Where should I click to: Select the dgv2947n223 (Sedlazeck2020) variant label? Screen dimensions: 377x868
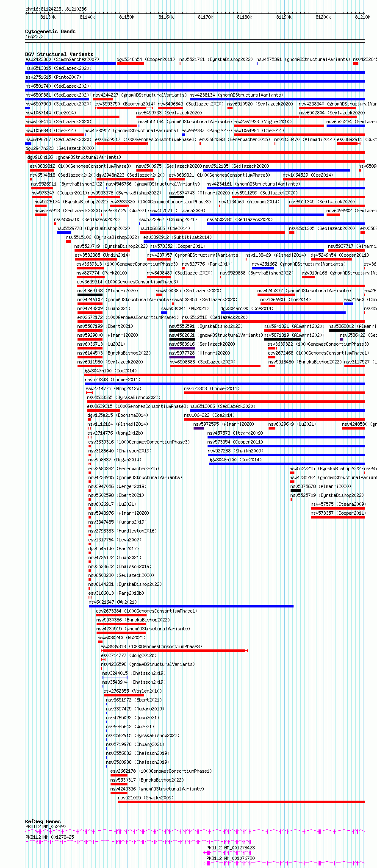[x=60, y=148]
